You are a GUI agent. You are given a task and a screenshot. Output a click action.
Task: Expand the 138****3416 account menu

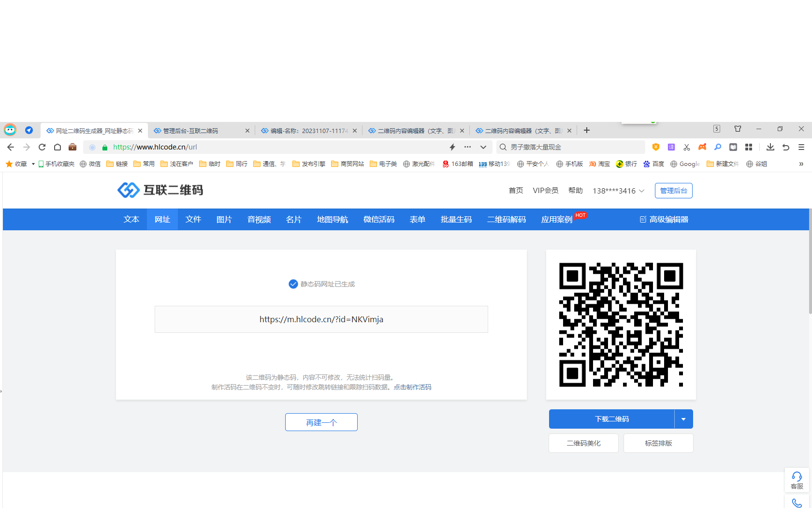click(618, 191)
